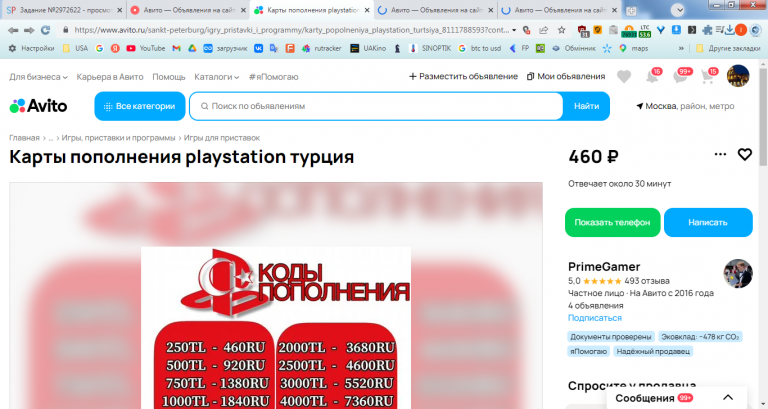Screen dimensions: 768x409
Task: Open the 4 объявления seller listings
Action: point(596,306)
